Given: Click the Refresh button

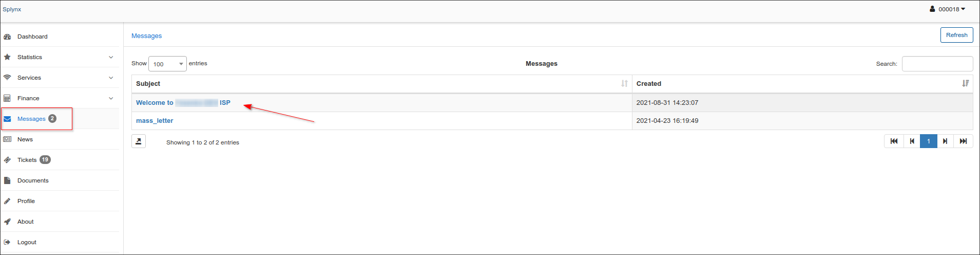Looking at the screenshot, I should [956, 35].
